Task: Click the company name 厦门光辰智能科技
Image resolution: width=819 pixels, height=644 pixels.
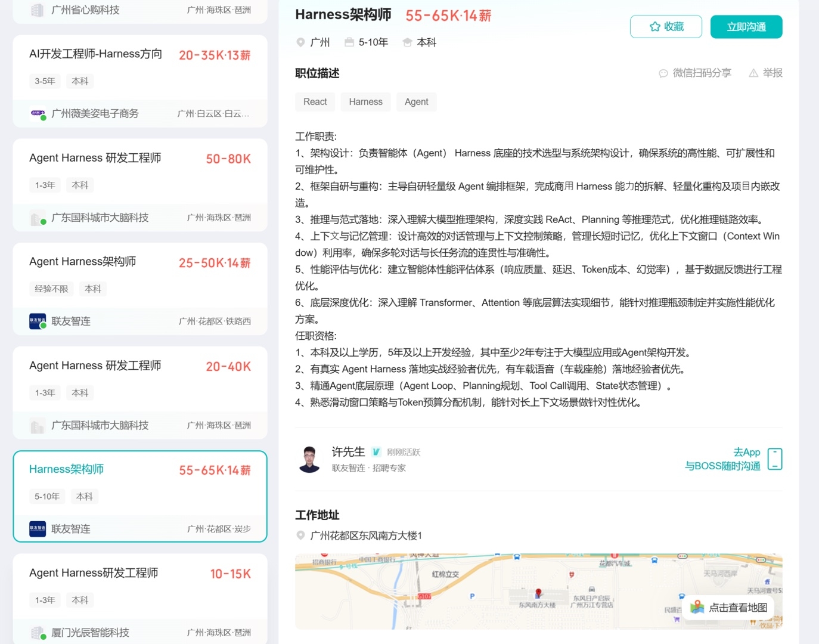Action: point(91,633)
